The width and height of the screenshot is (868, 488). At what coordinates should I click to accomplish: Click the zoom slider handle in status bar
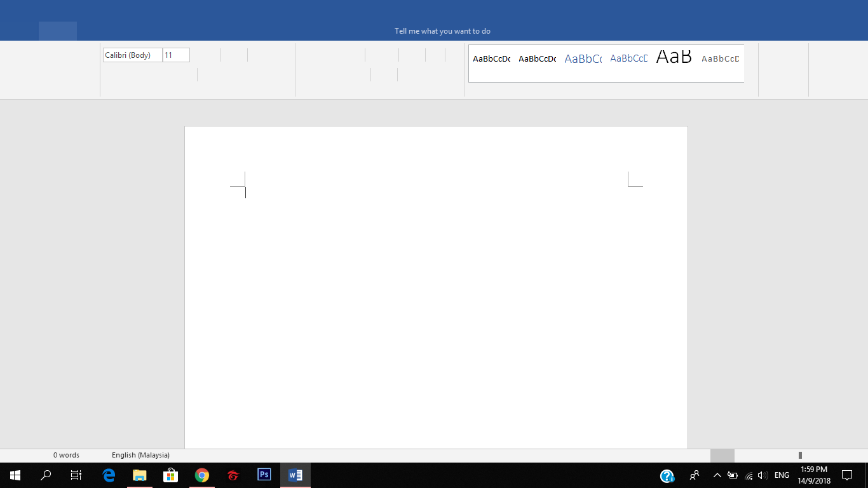coord(800,455)
